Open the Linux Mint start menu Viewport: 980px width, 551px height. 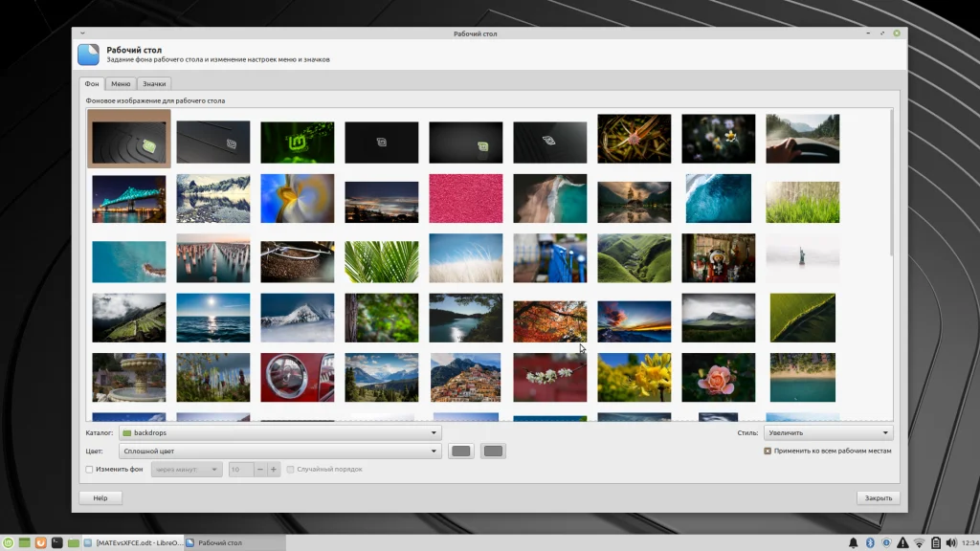pyautogui.click(x=8, y=543)
